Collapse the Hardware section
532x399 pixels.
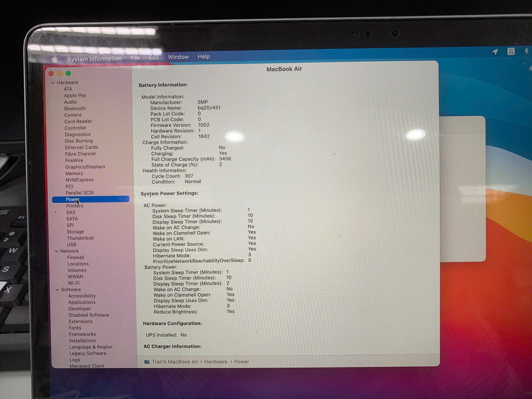pyautogui.click(x=53, y=83)
